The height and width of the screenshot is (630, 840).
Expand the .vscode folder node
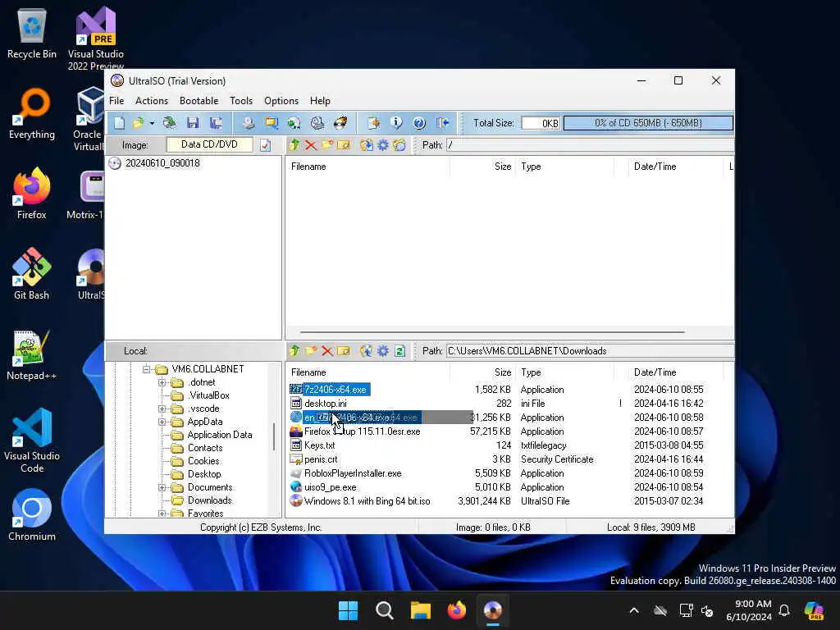tap(162, 409)
